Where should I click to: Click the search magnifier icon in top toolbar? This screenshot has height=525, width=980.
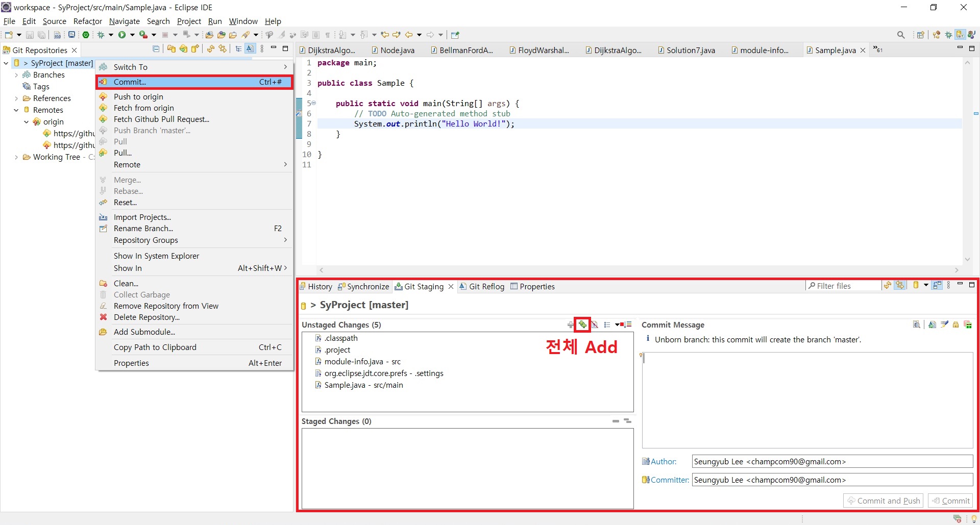click(x=901, y=35)
